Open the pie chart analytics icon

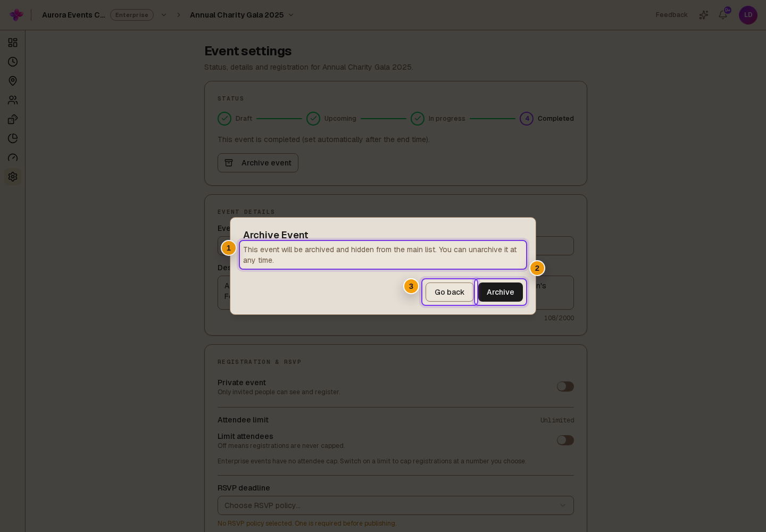click(x=13, y=138)
